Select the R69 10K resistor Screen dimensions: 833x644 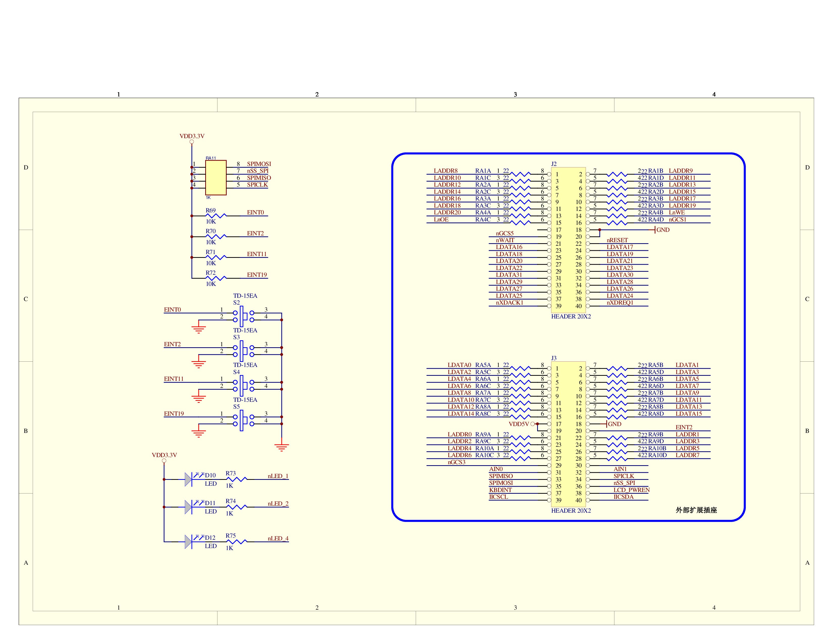coord(216,216)
